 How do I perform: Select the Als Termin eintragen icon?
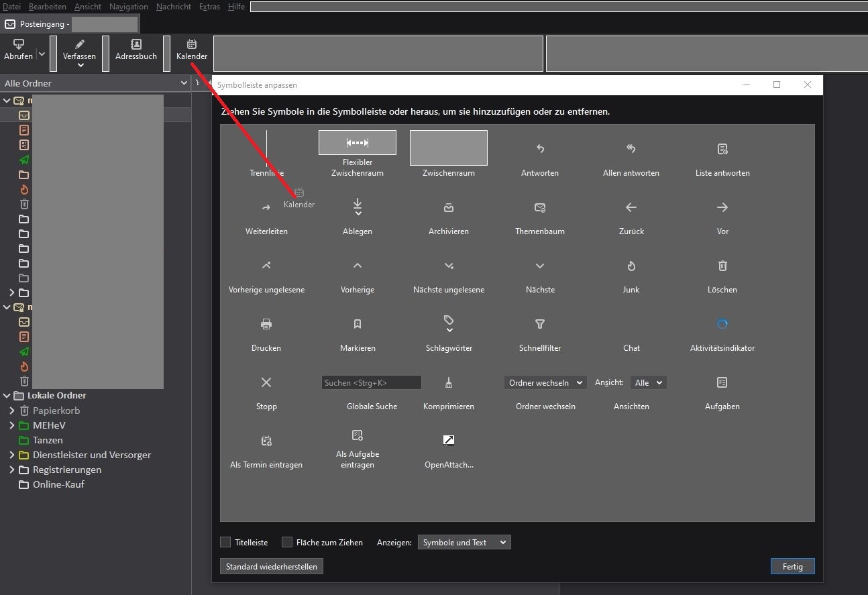point(266,441)
